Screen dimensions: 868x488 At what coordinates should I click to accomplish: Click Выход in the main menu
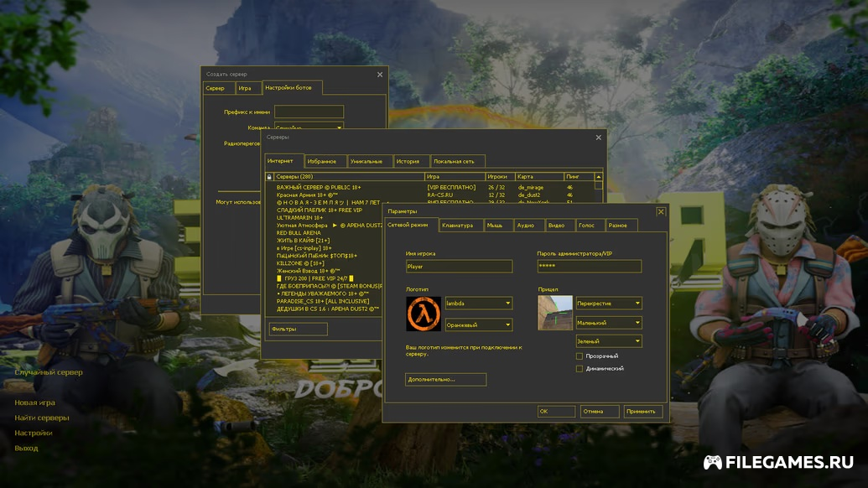[x=27, y=448]
